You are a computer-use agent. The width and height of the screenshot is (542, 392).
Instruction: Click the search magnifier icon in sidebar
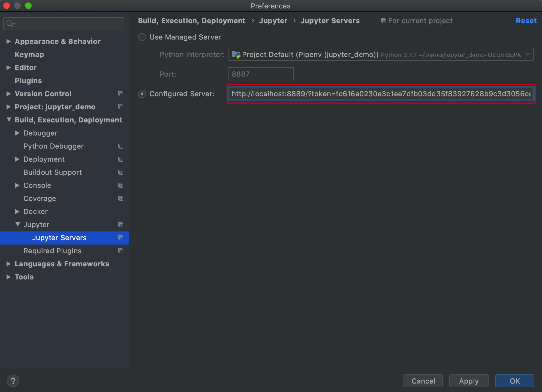[x=10, y=24]
